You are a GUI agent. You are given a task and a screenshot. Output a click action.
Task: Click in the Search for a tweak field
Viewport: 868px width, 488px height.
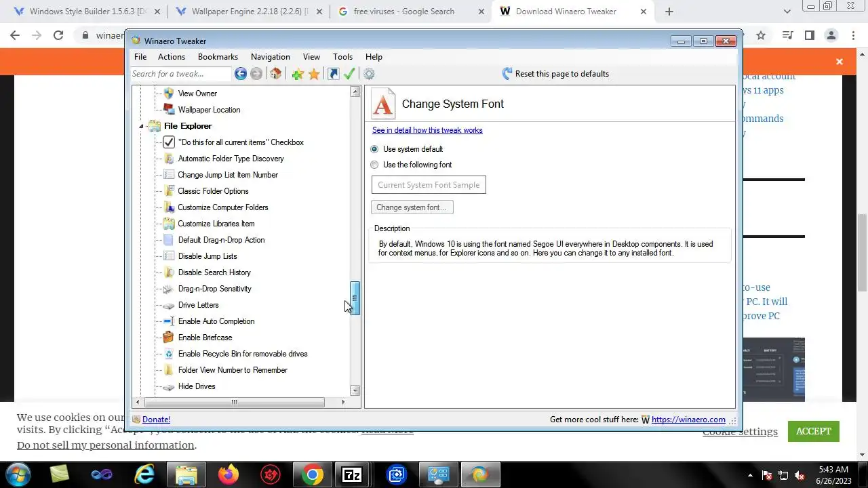180,74
